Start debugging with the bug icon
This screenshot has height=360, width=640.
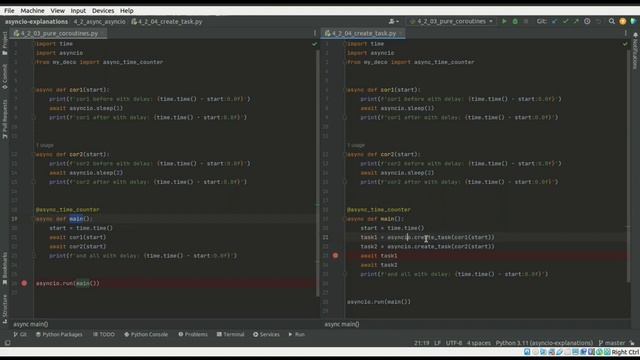click(515, 21)
